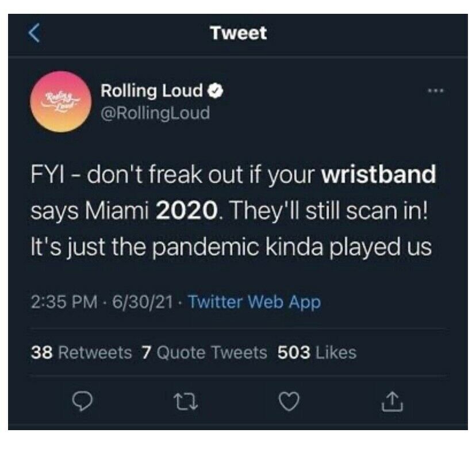Viewport: 476px width, 452px height.
Task: View the 38 Retweets list
Action: tap(82, 353)
